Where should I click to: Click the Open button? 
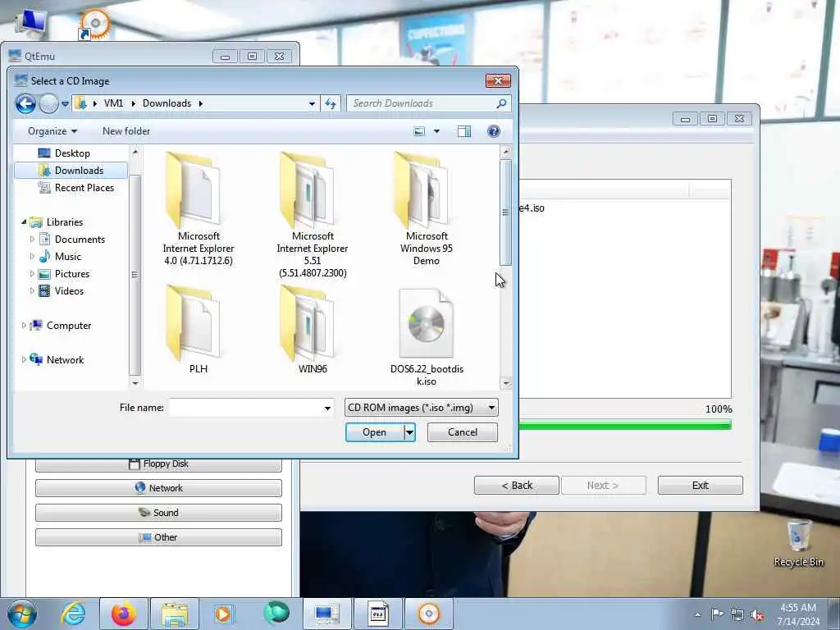374,432
